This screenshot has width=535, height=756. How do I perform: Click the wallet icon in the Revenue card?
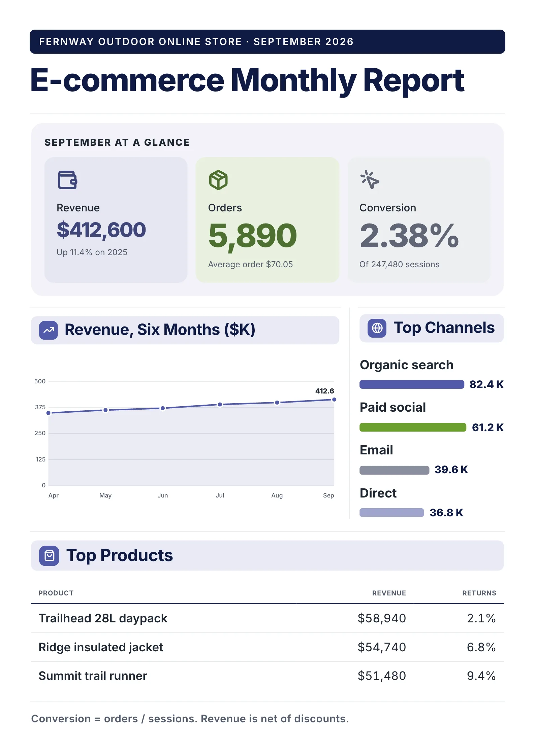[x=67, y=180]
